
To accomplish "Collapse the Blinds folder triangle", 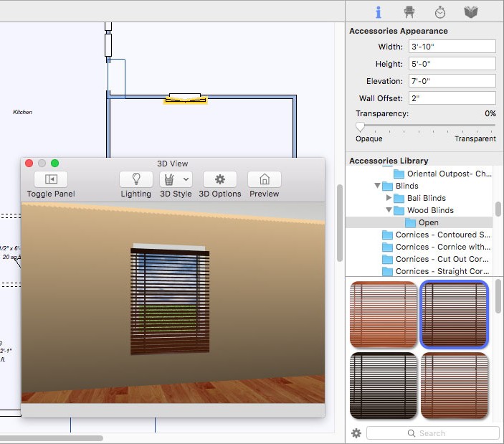I will pyautogui.click(x=377, y=186).
